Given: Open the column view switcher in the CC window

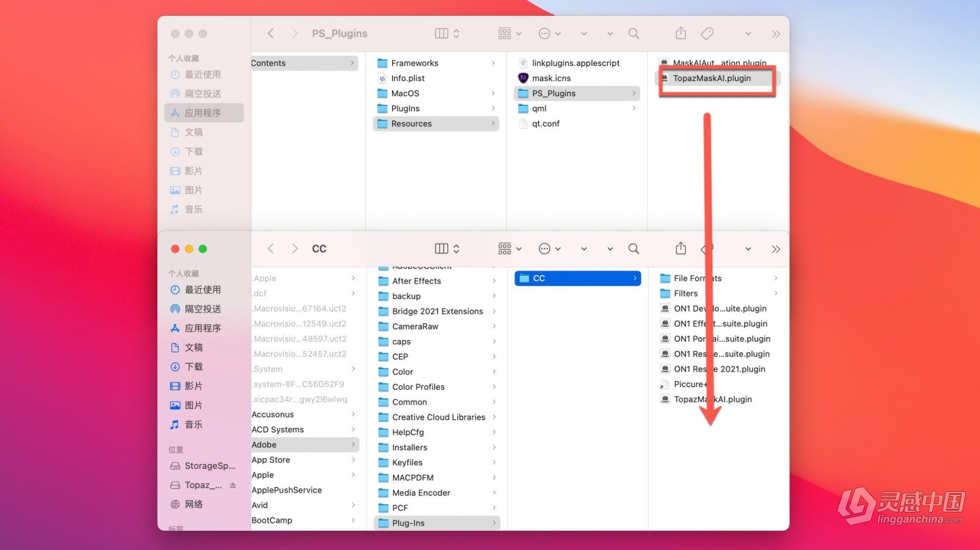Looking at the screenshot, I should [x=447, y=249].
